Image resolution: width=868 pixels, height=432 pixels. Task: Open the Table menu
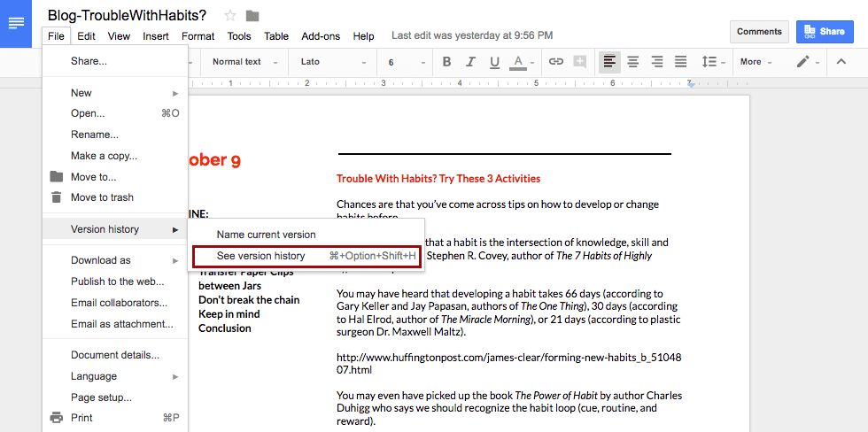coord(276,36)
